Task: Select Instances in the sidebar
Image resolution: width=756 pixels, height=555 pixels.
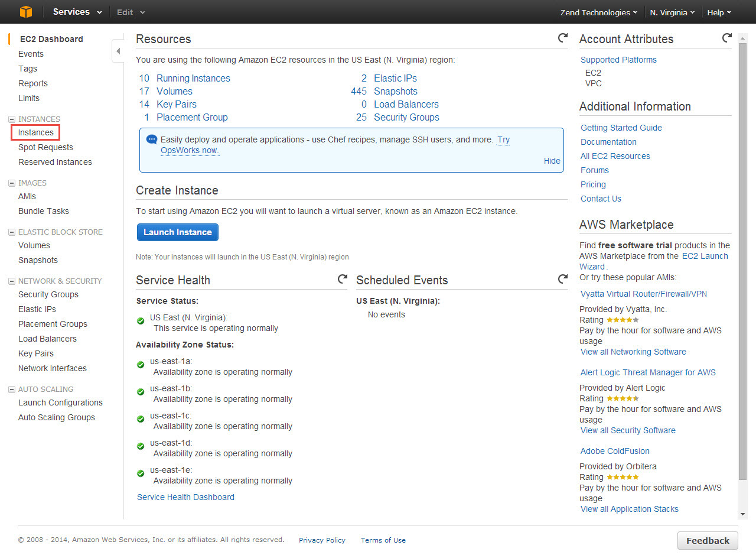Action: click(36, 132)
